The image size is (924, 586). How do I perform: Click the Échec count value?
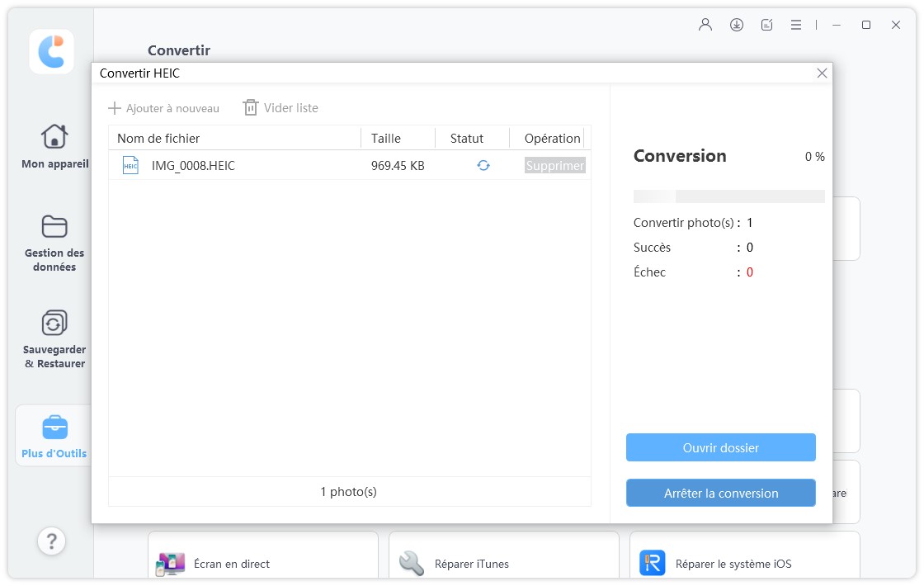click(750, 272)
